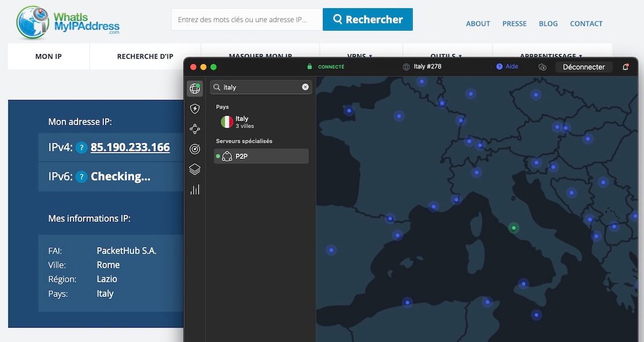This screenshot has height=342, width=644.
Task: Open the 85.190.233.166 IPv4 address link
Action: click(130, 147)
